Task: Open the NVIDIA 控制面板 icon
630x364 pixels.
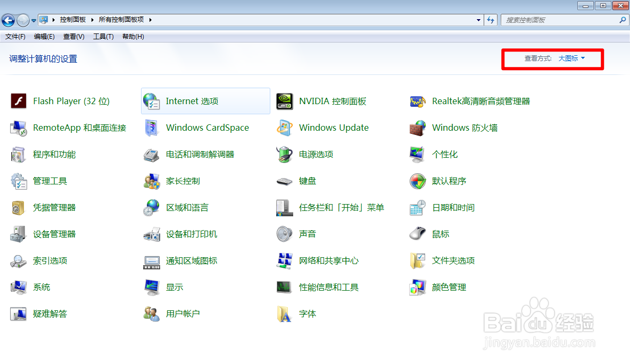Action: point(285,101)
